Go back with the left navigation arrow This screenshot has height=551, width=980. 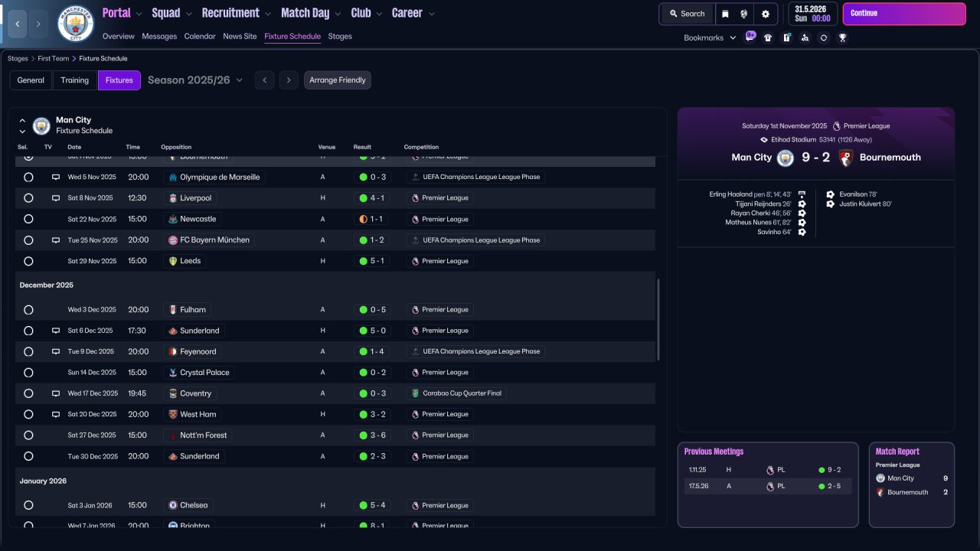pyautogui.click(x=18, y=24)
